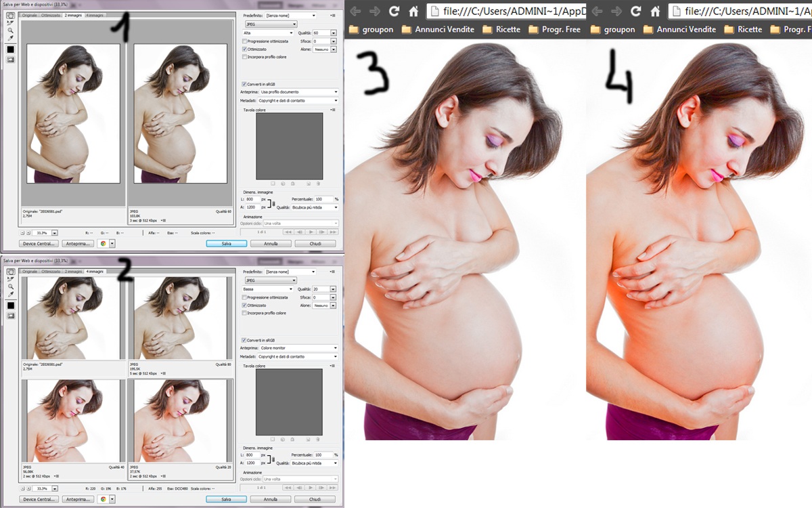Open Anteprima 'Colore monitor' dropdown
Screen dimensions: 812x508
pyautogui.click(x=298, y=348)
